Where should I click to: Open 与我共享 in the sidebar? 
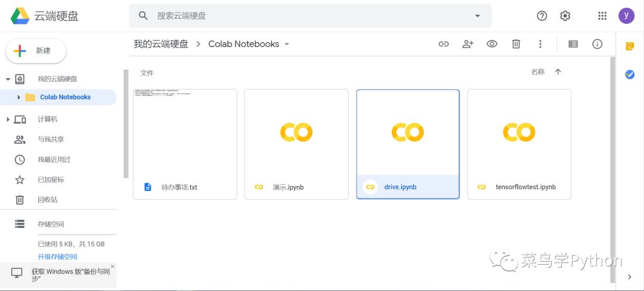click(x=51, y=140)
